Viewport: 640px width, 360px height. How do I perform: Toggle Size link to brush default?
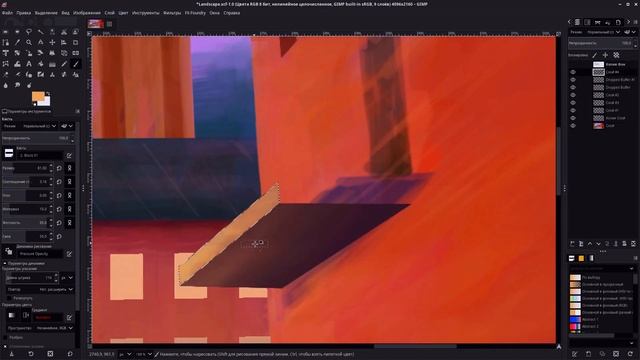click(x=69, y=168)
